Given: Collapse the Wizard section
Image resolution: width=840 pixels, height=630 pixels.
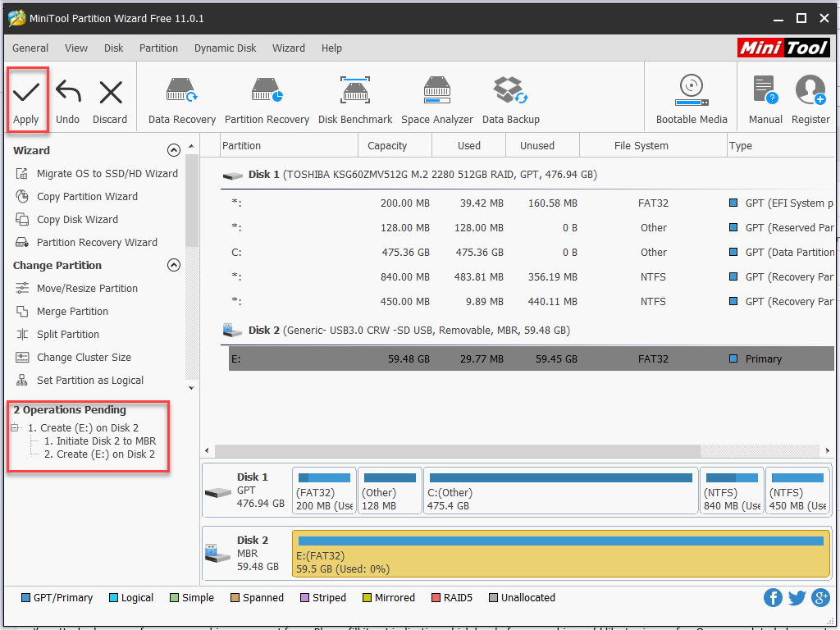Looking at the screenshot, I should coord(173,150).
